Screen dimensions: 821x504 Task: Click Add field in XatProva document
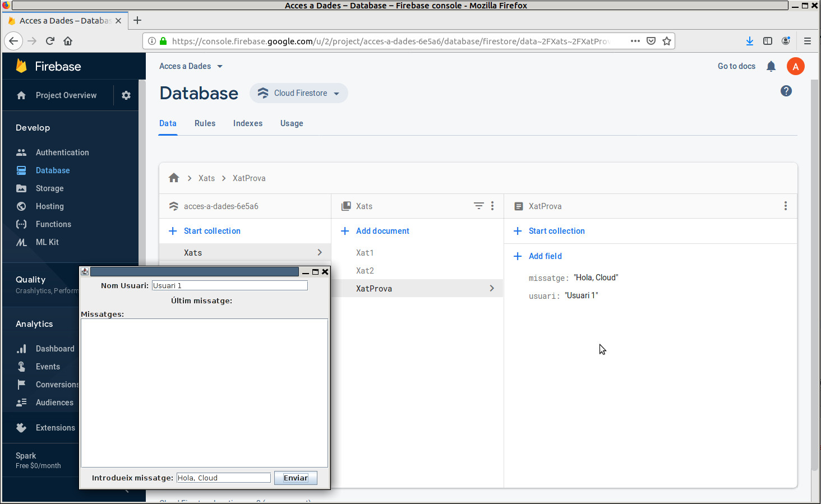click(545, 256)
